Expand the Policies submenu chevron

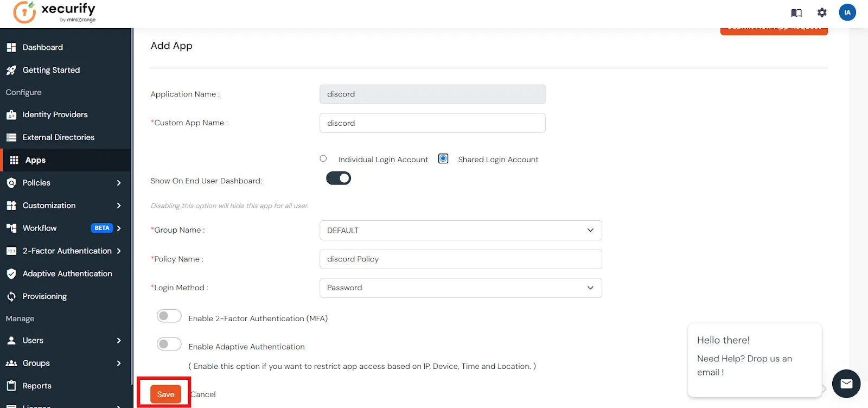tap(119, 183)
